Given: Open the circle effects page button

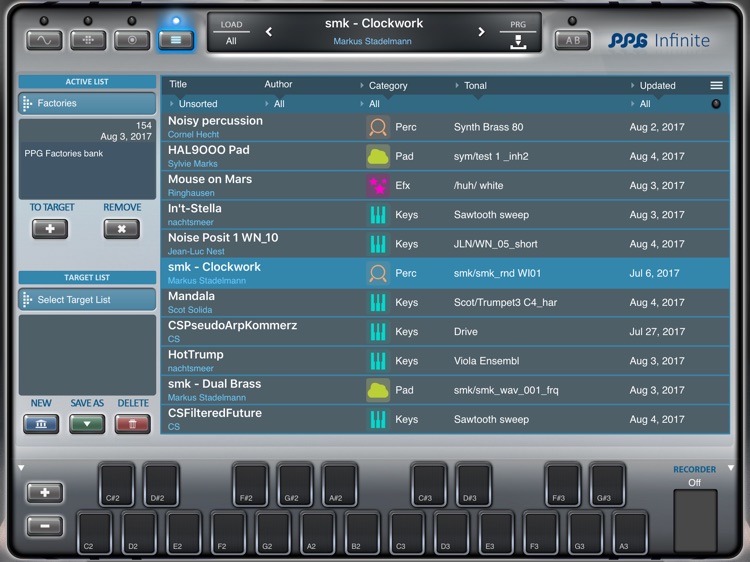Looking at the screenshot, I should click(132, 40).
